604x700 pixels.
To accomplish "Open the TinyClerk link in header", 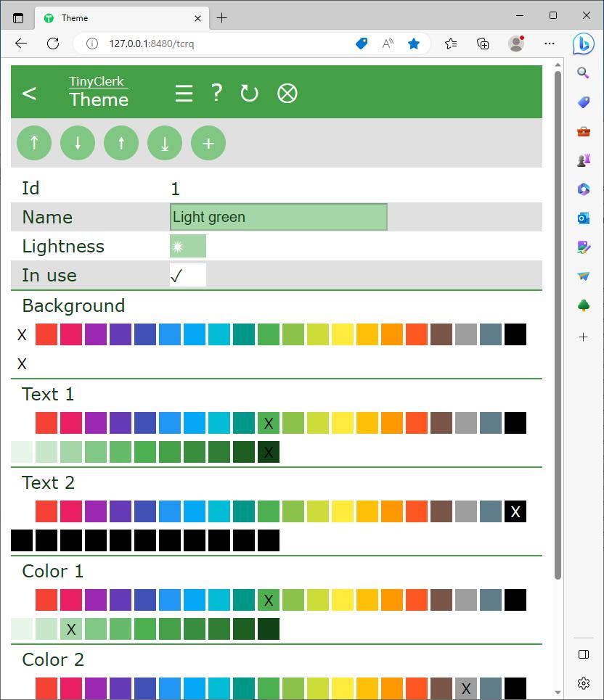I will click(x=97, y=81).
